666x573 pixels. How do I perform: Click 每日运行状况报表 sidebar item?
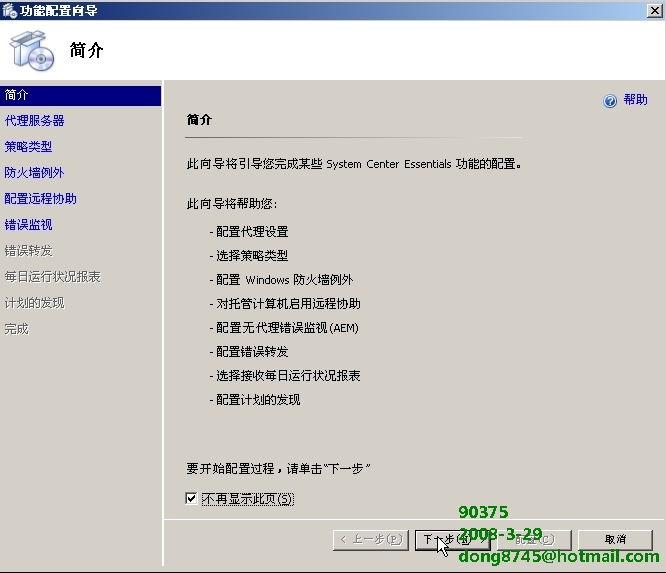coord(52,277)
